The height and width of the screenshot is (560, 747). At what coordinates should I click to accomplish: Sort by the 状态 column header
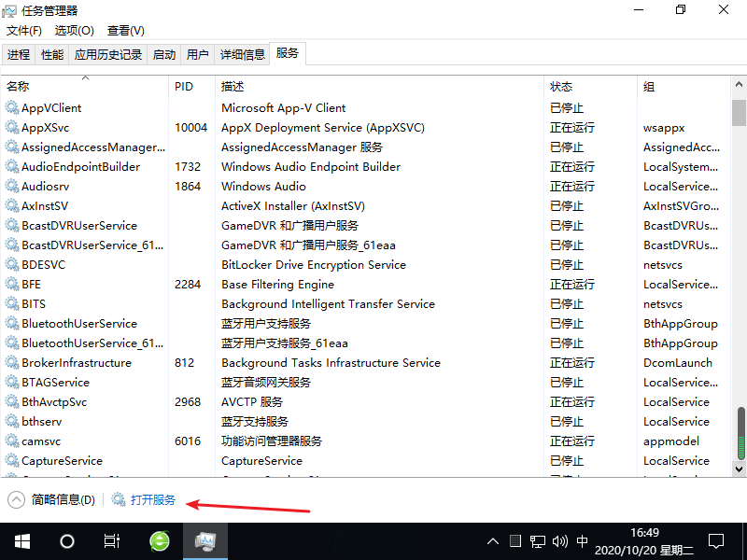[561, 87]
